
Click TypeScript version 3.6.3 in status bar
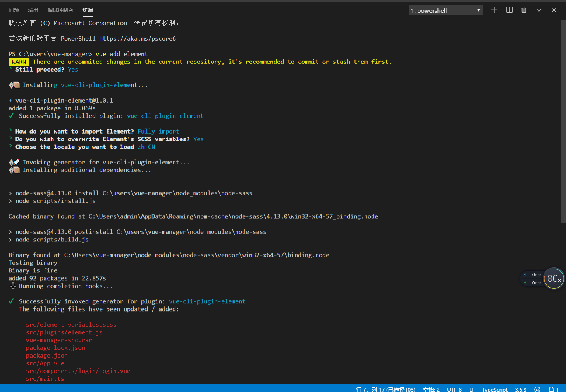[x=521, y=389]
